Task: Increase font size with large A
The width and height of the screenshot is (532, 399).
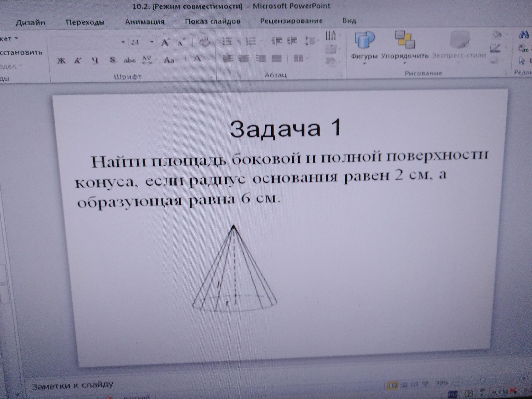Action: 165,43
